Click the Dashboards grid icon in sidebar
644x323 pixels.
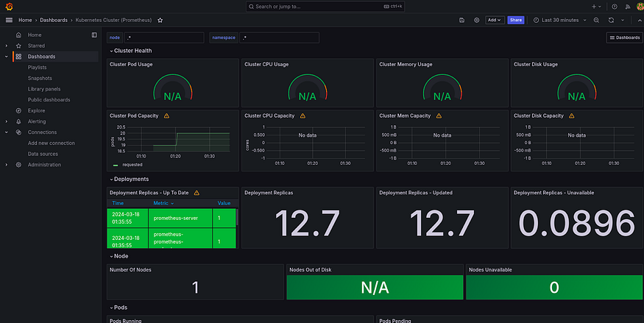18,57
